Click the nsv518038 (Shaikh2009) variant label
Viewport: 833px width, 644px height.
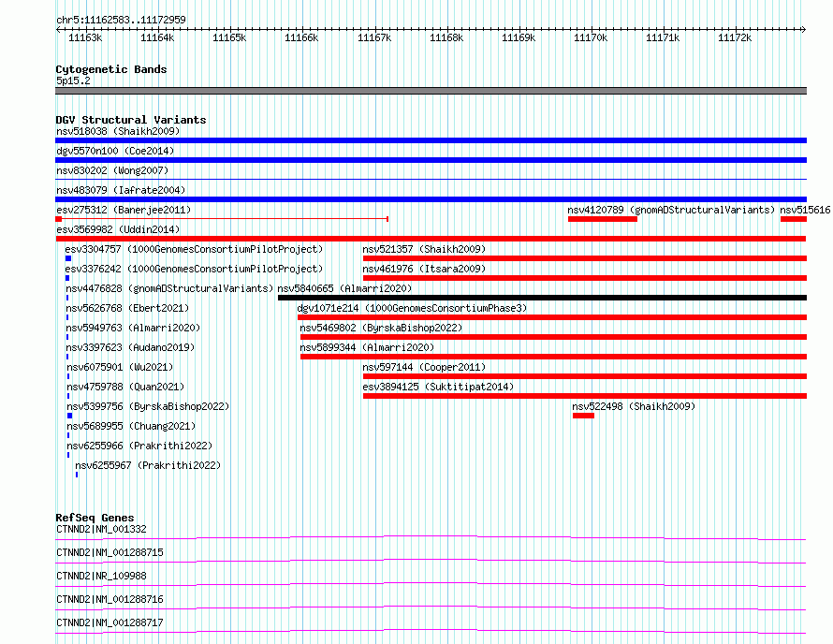click(x=118, y=131)
